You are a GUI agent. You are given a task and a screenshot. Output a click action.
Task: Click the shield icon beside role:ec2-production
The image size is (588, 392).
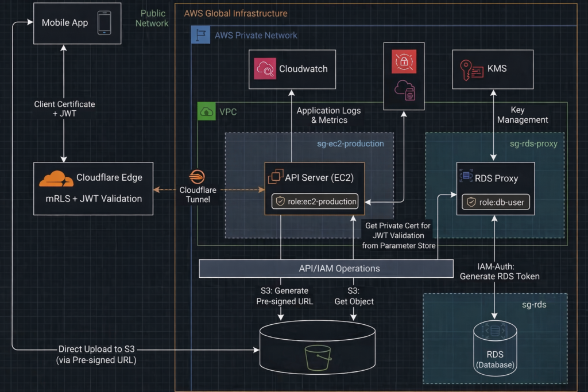280,202
